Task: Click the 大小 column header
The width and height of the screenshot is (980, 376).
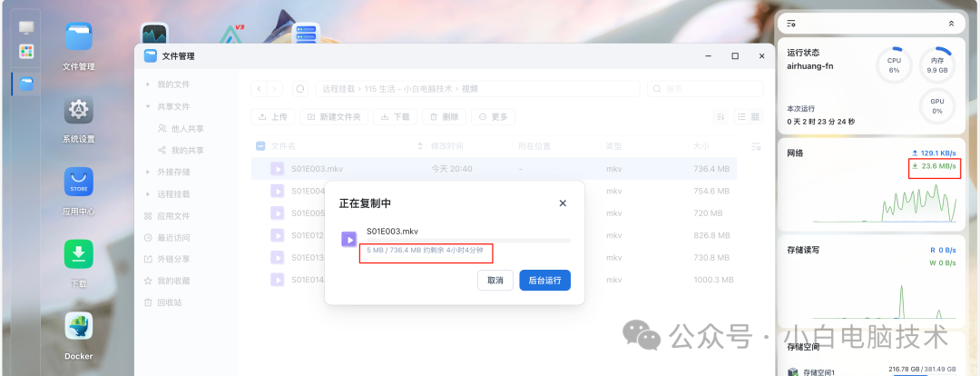Action: pos(701,146)
